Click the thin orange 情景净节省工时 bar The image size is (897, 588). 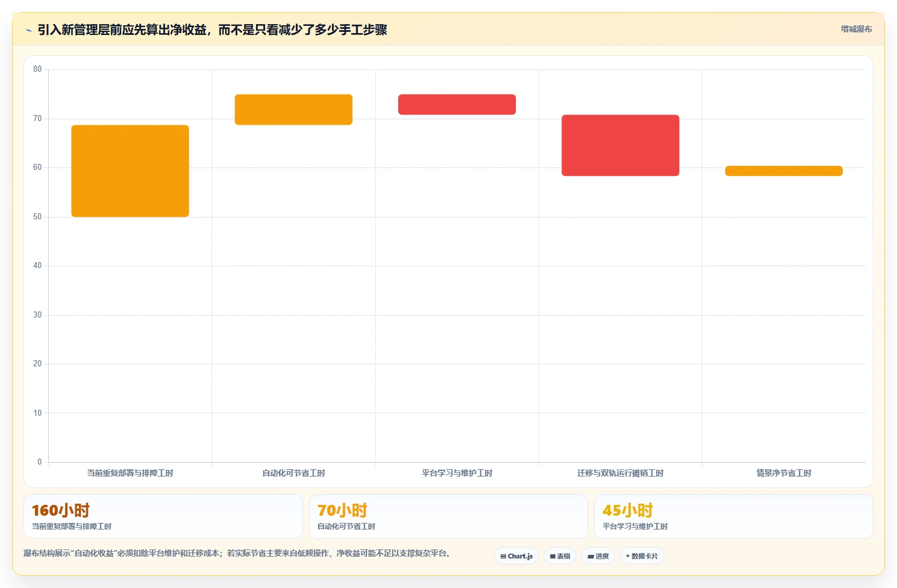coord(784,171)
